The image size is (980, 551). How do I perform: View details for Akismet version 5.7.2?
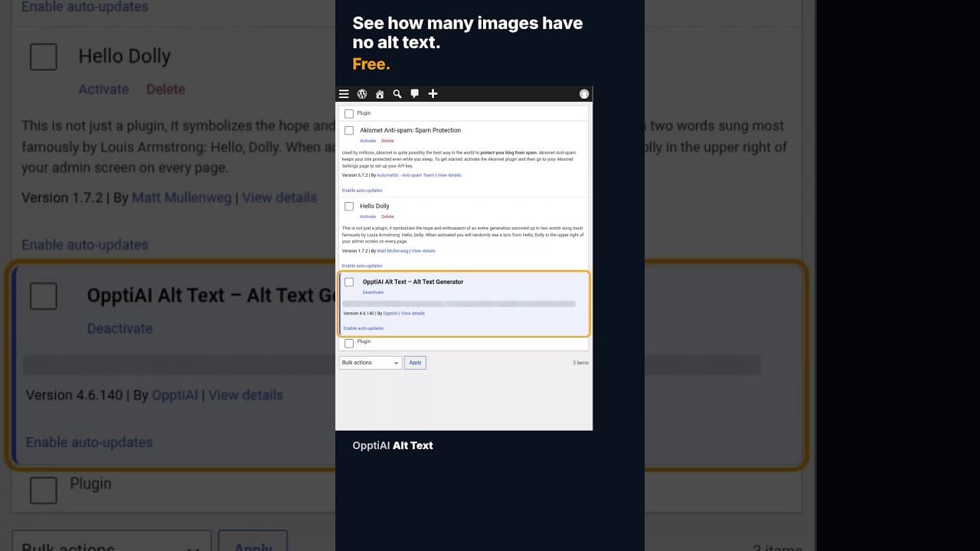[449, 175]
